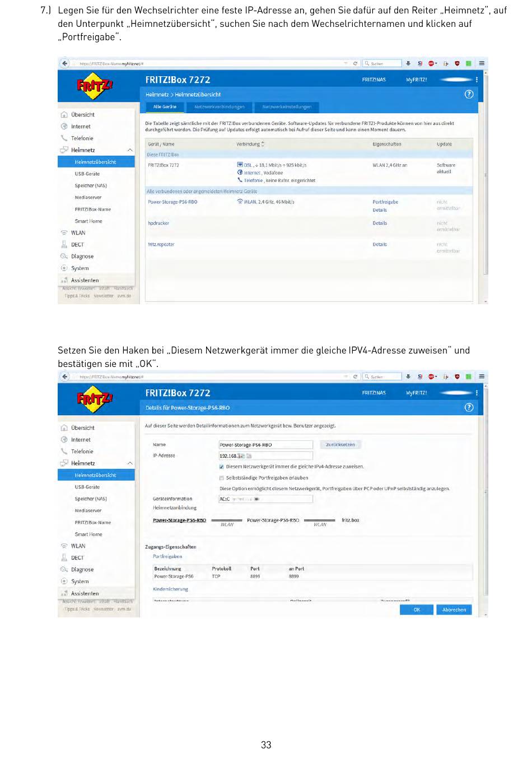This screenshot has height=767, width=532.
Task: Click Geräteinformation input field
Action: click(266, 499)
